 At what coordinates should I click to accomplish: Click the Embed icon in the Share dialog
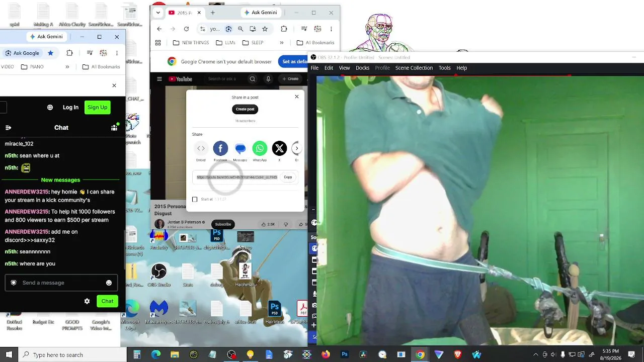point(201,148)
